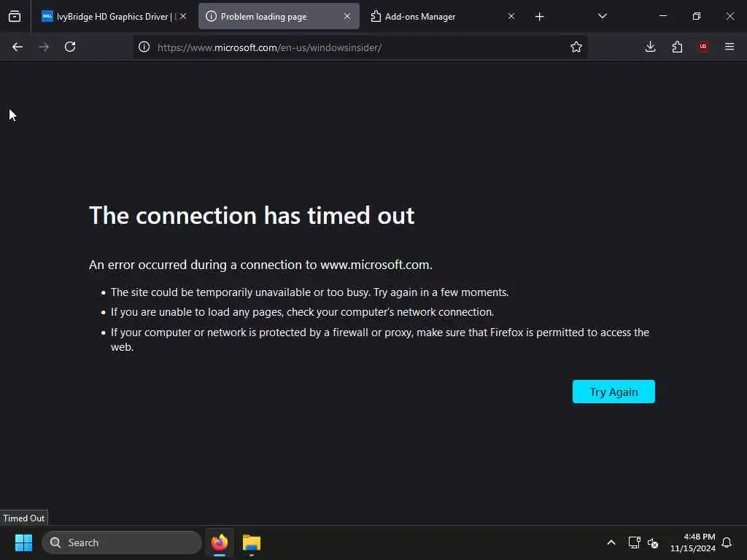Click the "Timed Out" status text
Viewport: 747px width, 560px height.
point(24,518)
